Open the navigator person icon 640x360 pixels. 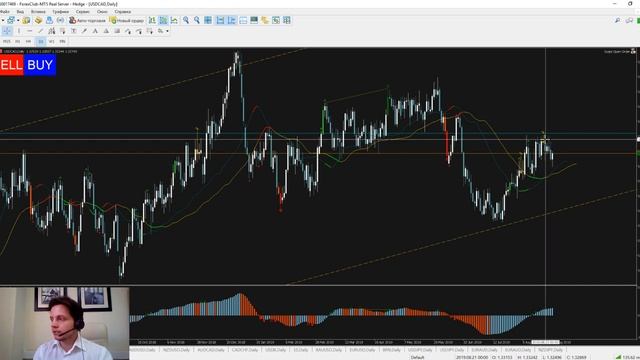tap(49, 20)
